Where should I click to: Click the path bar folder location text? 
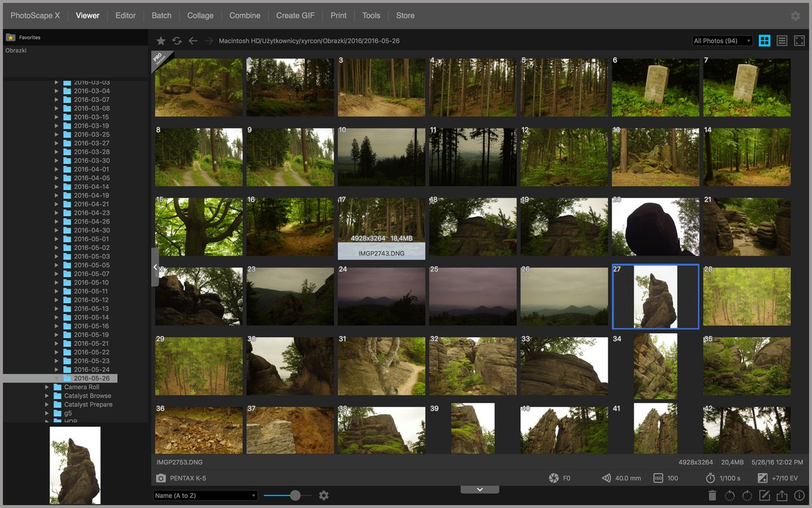[x=309, y=41]
